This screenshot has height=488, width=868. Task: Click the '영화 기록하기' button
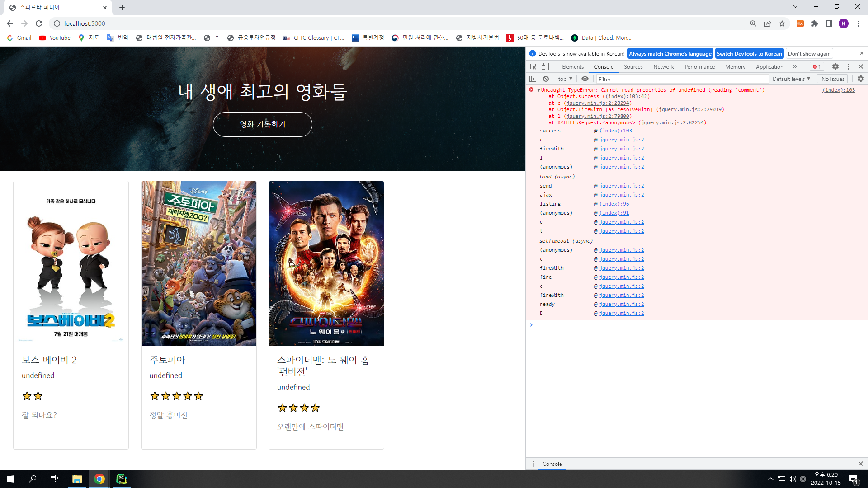[x=263, y=124]
